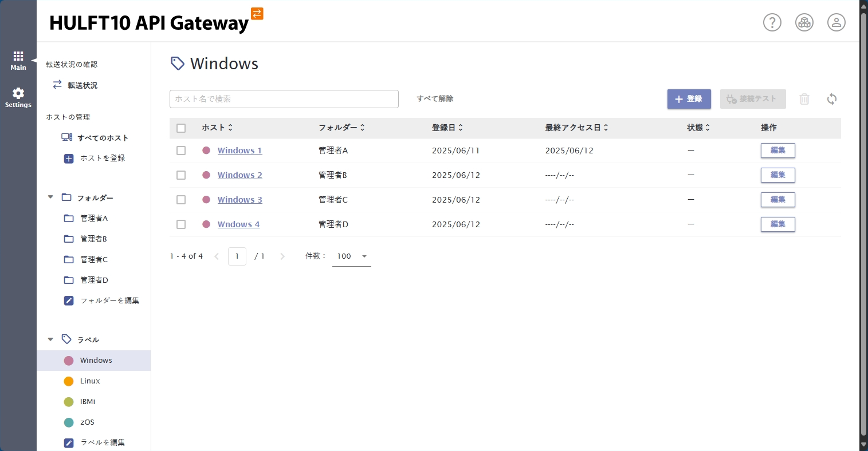Select 管理者D folder in sidebar

(94, 280)
